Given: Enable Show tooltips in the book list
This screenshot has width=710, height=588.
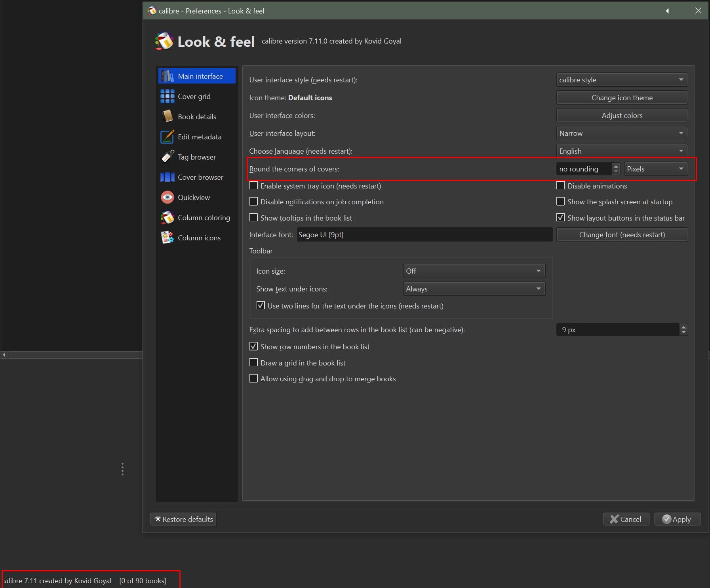Looking at the screenshot, I should pos(253,217).
